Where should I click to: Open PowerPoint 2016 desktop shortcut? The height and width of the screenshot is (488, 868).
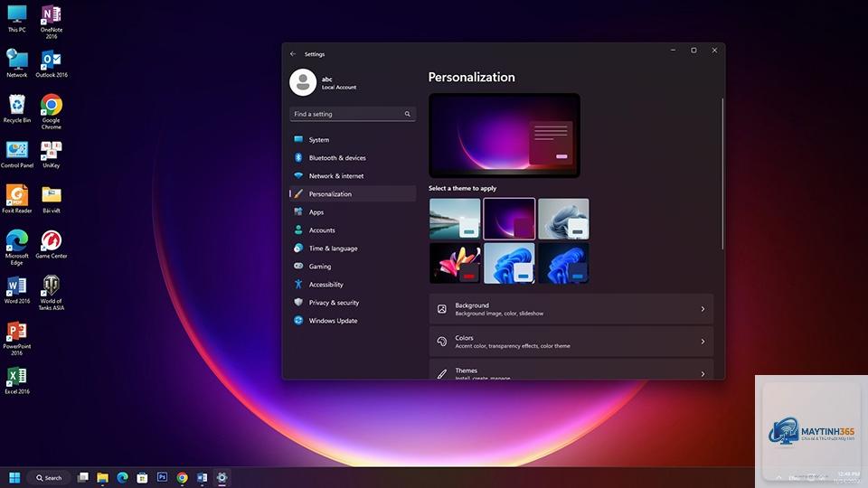tap(16, 339)
